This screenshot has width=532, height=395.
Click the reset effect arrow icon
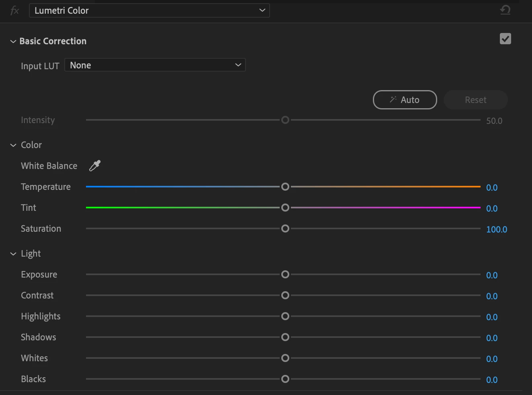(505, 10)
